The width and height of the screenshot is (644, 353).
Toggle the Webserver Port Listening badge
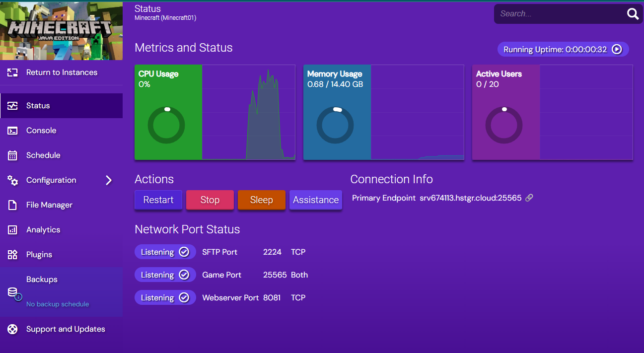165,297
